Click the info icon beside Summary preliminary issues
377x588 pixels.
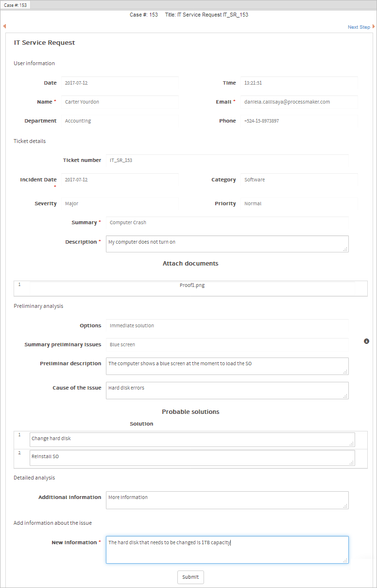[x=367, y=341]
